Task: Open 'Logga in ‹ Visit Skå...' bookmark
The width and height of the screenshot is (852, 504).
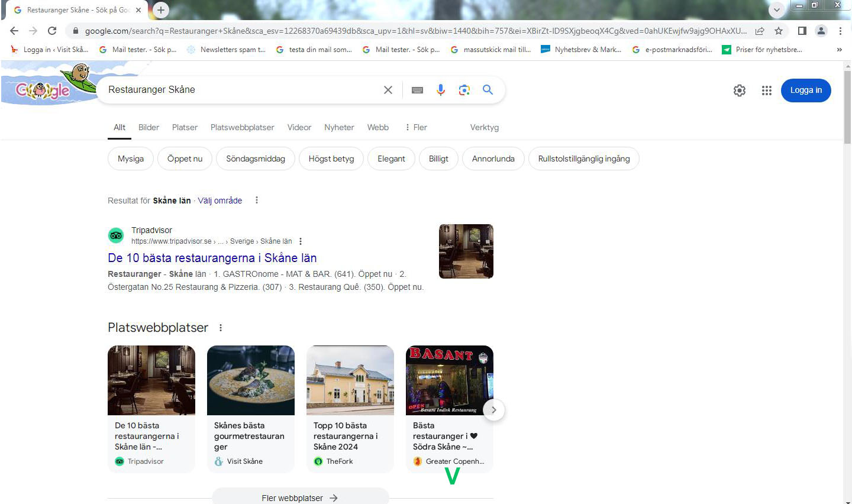Action: tap(50, 50)
